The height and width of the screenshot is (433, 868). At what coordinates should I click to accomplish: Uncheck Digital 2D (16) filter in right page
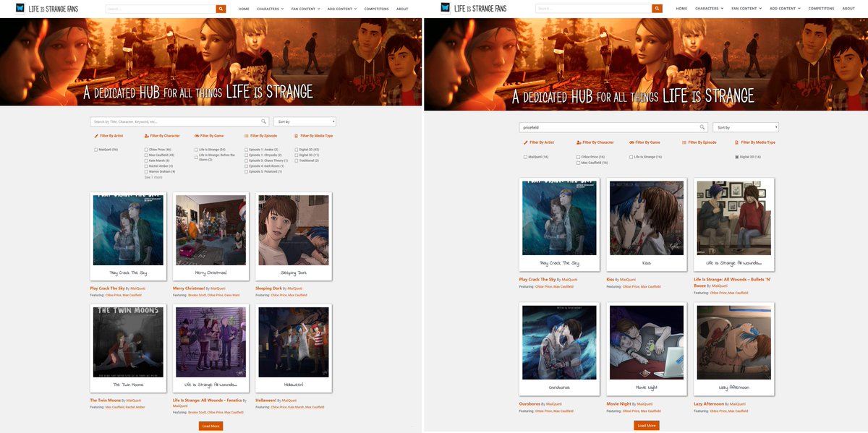pyautogui.click(x=737, y=157)
